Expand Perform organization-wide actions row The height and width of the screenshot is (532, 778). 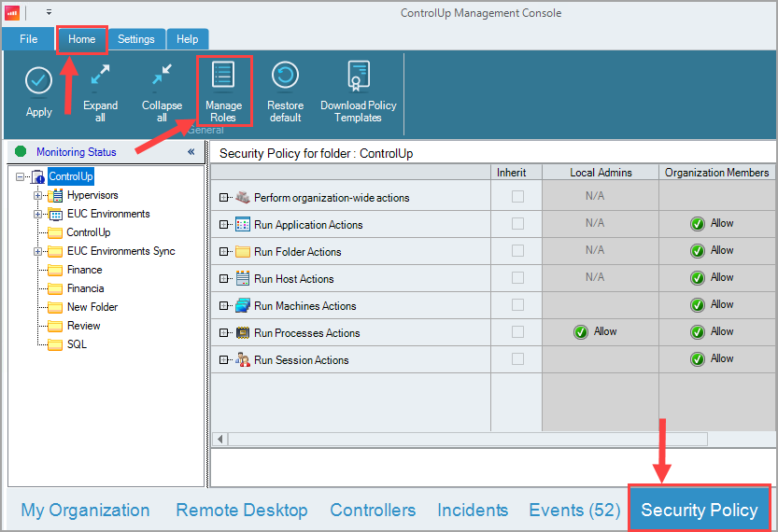coord(224,197)
